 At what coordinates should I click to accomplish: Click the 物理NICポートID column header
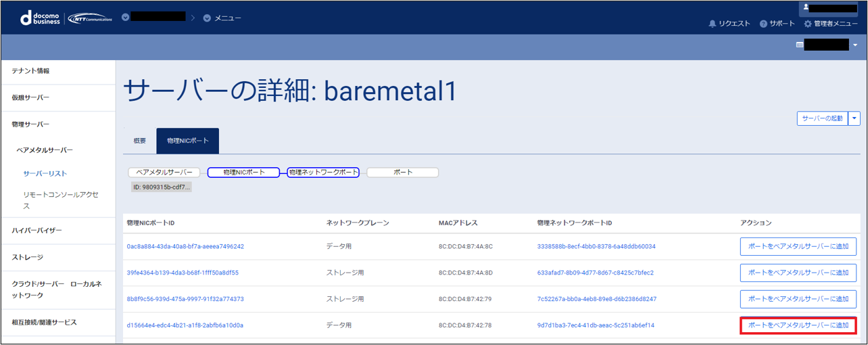click(151, 223)
